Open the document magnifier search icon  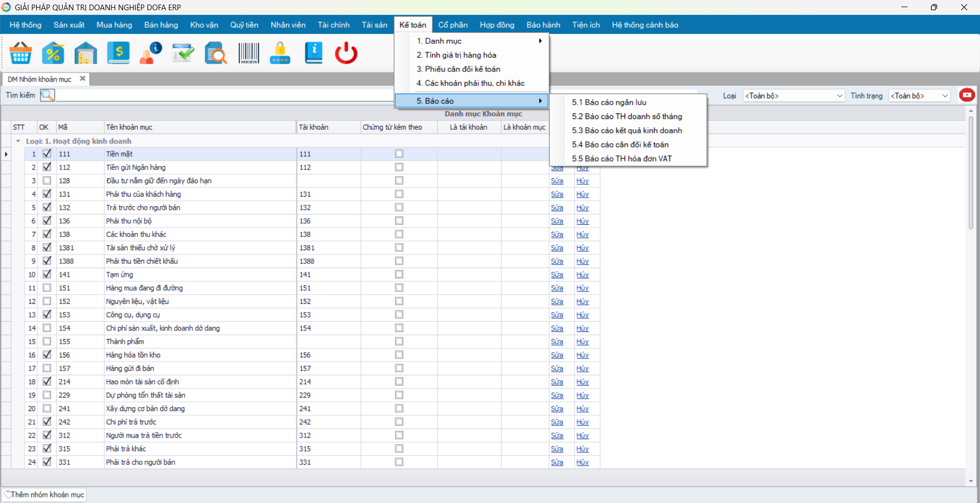click(216, 53)
